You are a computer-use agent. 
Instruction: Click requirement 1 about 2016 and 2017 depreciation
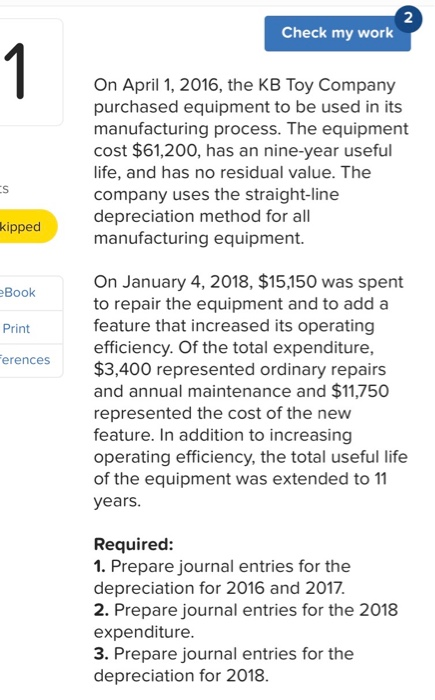pyautogui.click(x=222, y=577)
